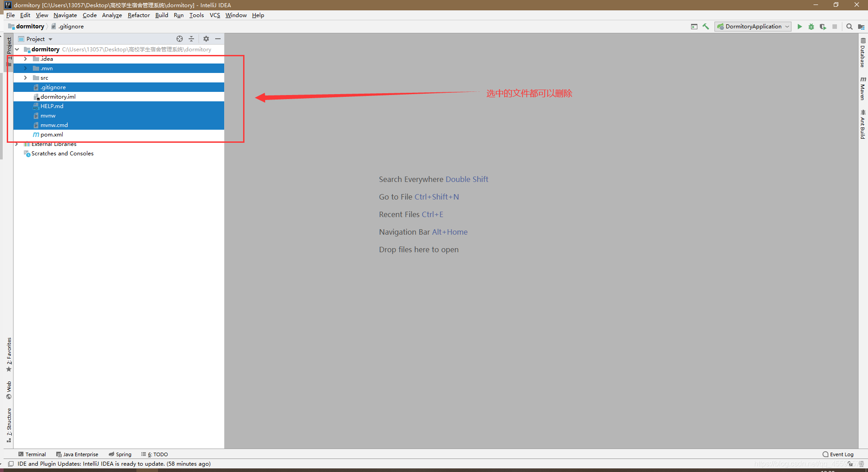Open the Database tool window
Screen dimensions: 868x472
(863, 53)
